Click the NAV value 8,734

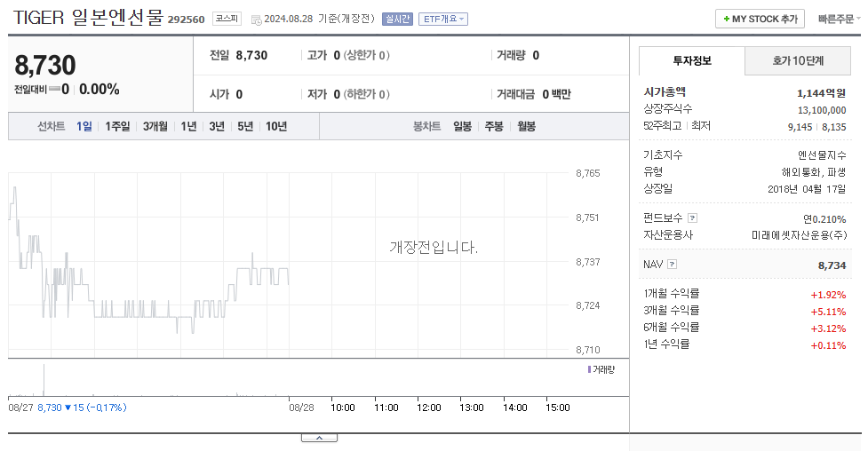832,265
